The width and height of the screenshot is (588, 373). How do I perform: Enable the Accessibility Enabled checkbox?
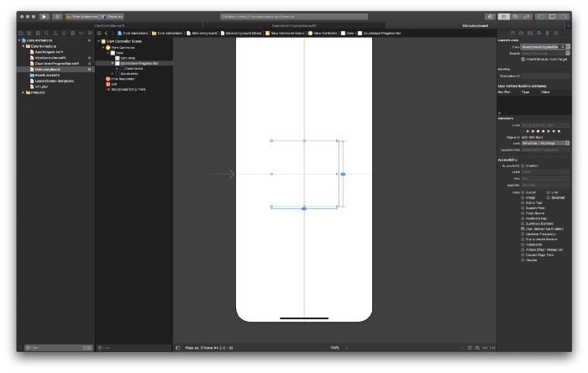tap(523, 165)
